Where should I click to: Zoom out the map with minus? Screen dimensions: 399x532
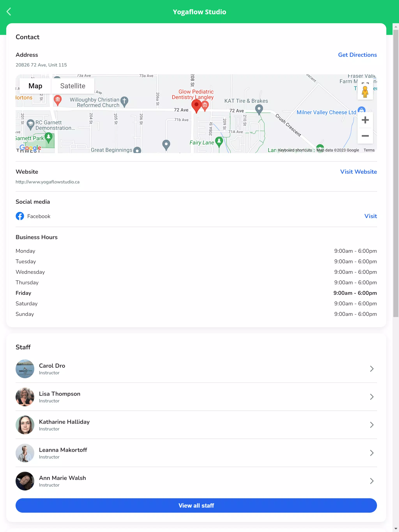[365, 136]
